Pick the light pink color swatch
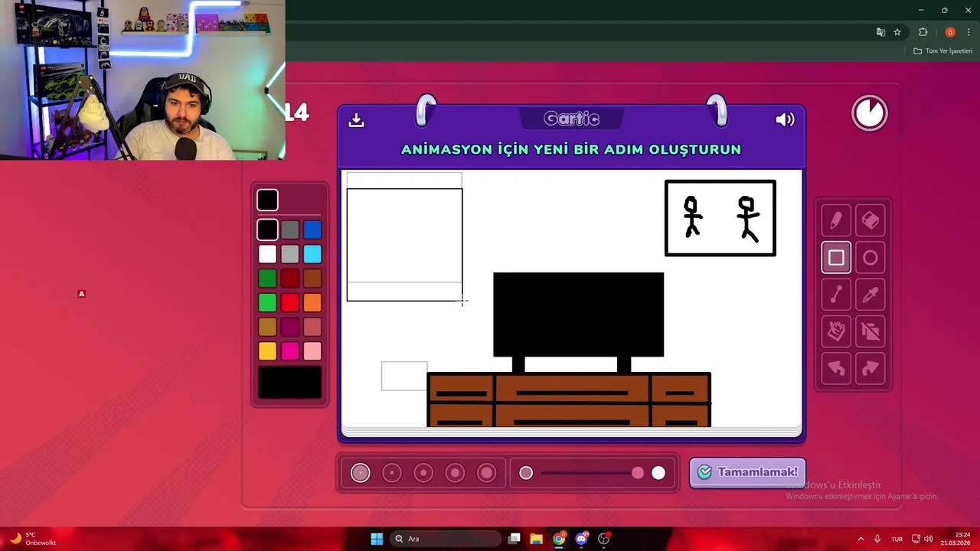 (x=312, y=351)
